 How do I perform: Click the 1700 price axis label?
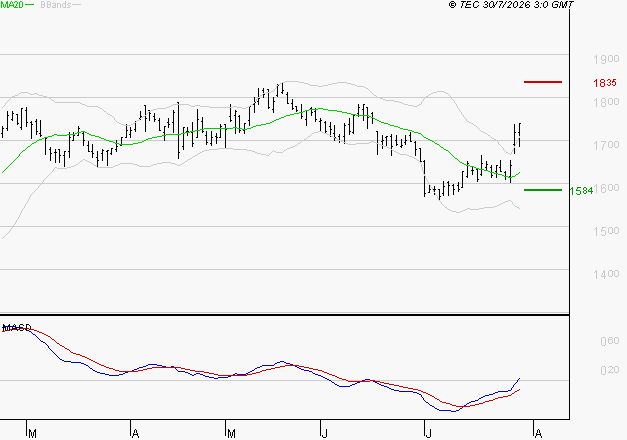606,145
